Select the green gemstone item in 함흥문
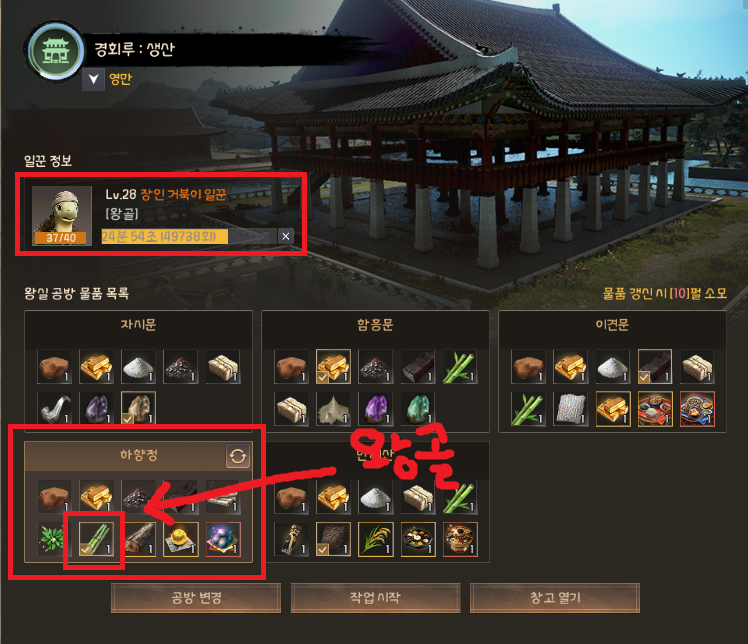The width and height of the screenshot is (748, 644). pyautogui.click(x=418, y=409)
